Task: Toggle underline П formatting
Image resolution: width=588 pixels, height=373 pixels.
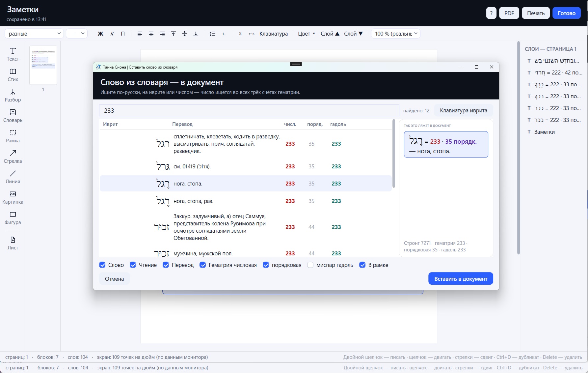Action: click(123, 34)
